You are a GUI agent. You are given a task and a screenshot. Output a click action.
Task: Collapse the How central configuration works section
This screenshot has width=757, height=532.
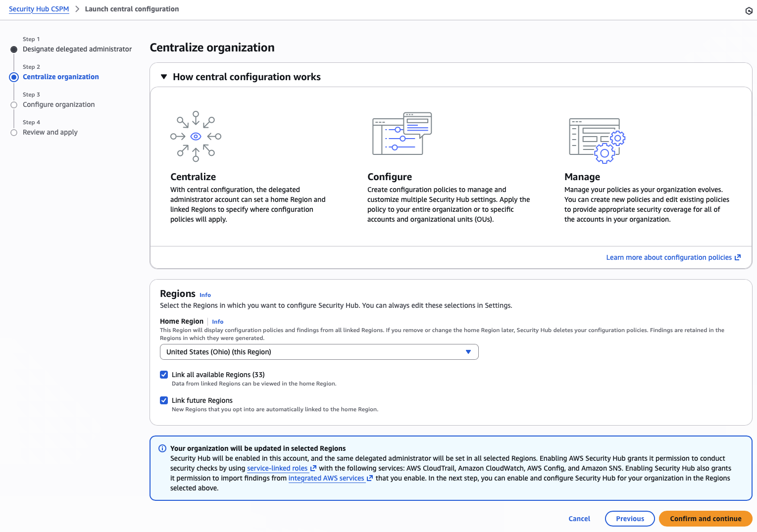(x=164, y=77)
